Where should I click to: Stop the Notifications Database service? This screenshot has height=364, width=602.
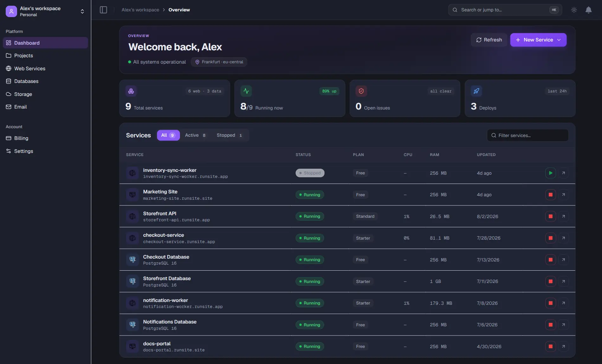[550, 325]
